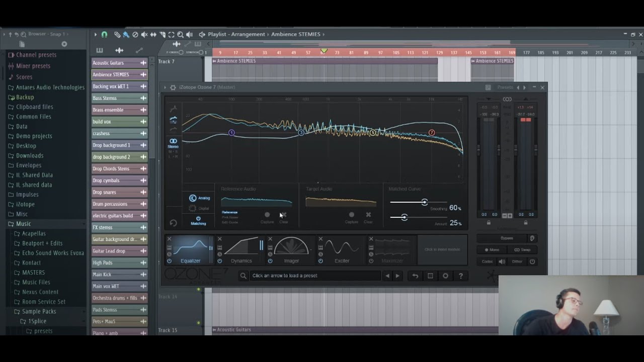Select Reference in matching source list
Viewport: 644px width, 362px height.
(229, 212)
